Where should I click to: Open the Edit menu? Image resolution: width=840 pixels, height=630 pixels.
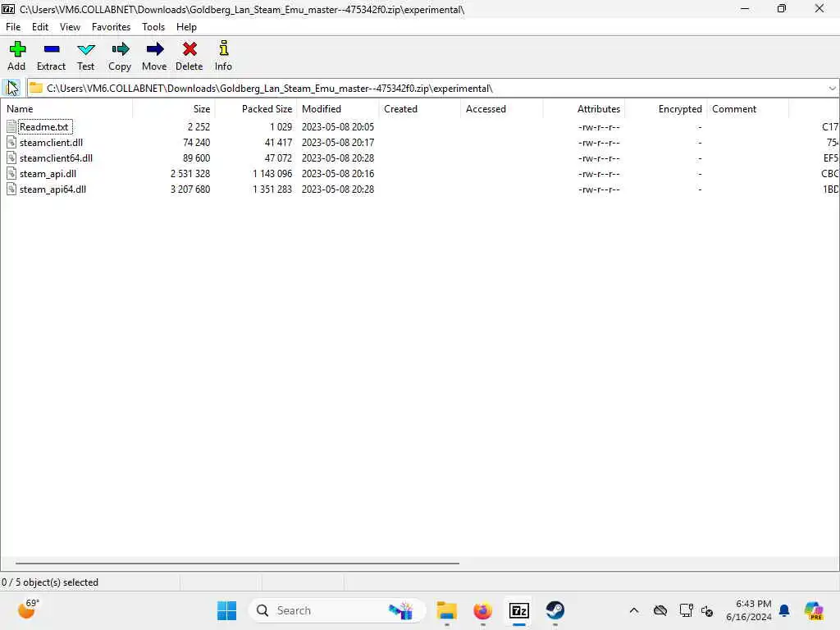click(40, 27)
